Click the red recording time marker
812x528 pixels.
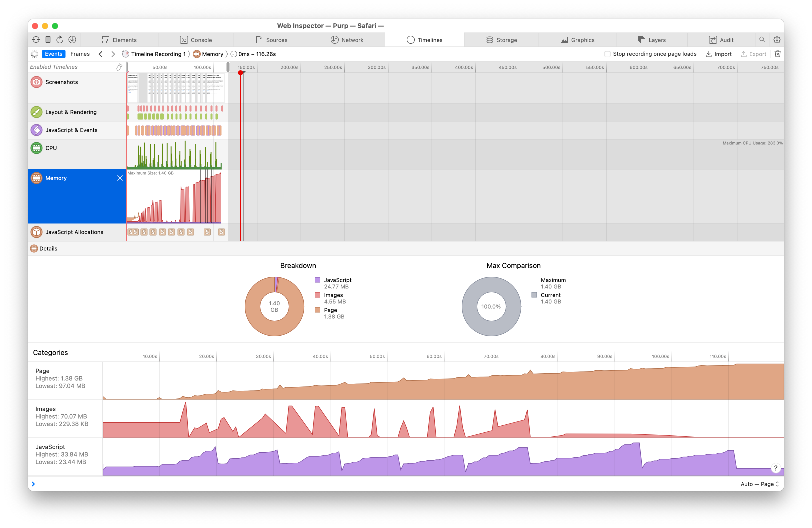pos(240,73)
